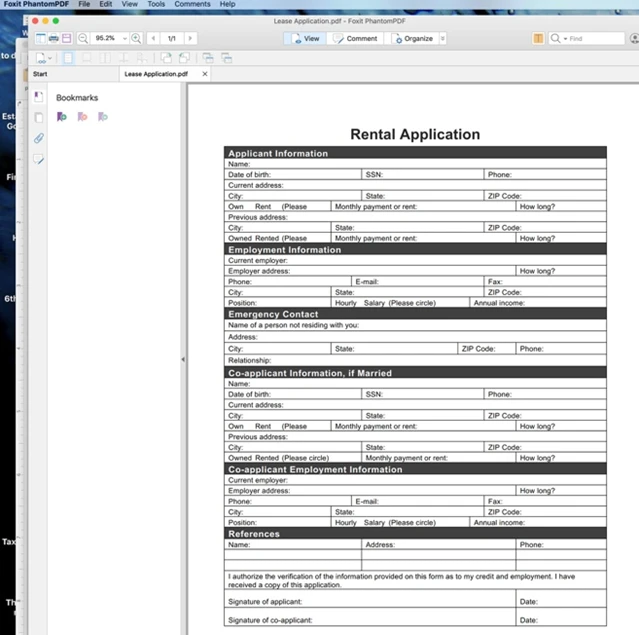Screen dimensions: 639x635
Task: Click the Print icon in the toolbar
Action: pyautogui.click(x=53, y=38)
